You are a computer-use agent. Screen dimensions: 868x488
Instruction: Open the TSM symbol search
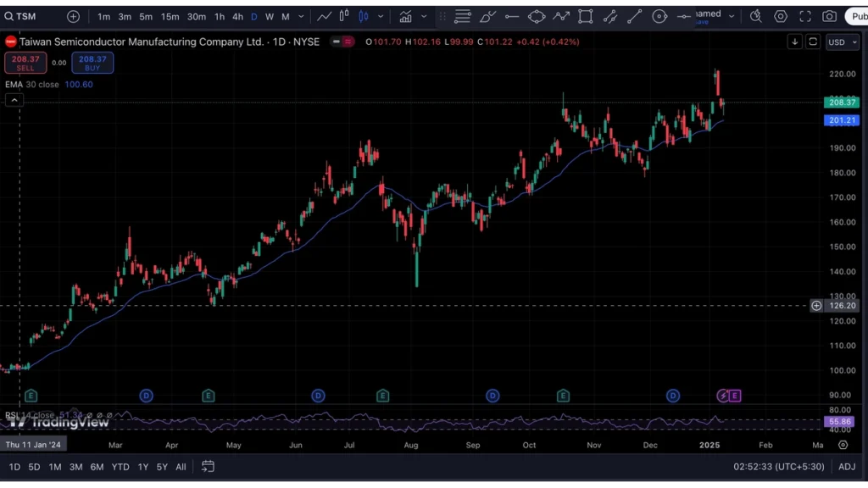(21, 17)
